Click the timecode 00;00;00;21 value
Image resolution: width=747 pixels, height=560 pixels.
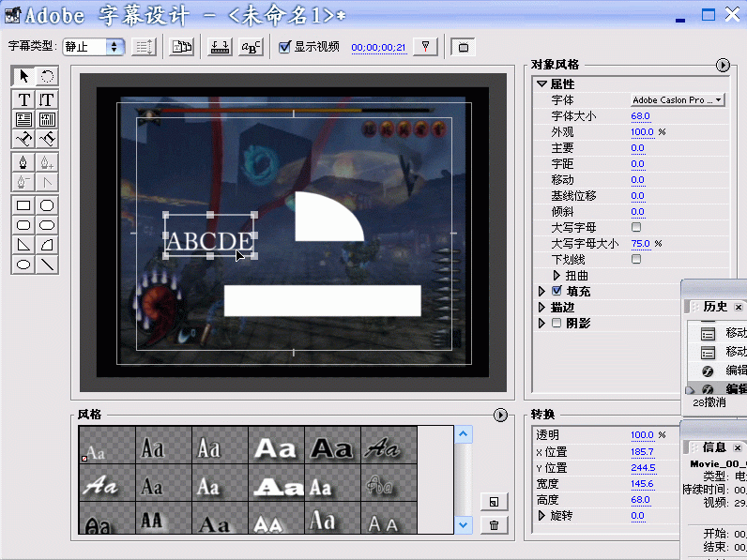(x=378, y=48)
